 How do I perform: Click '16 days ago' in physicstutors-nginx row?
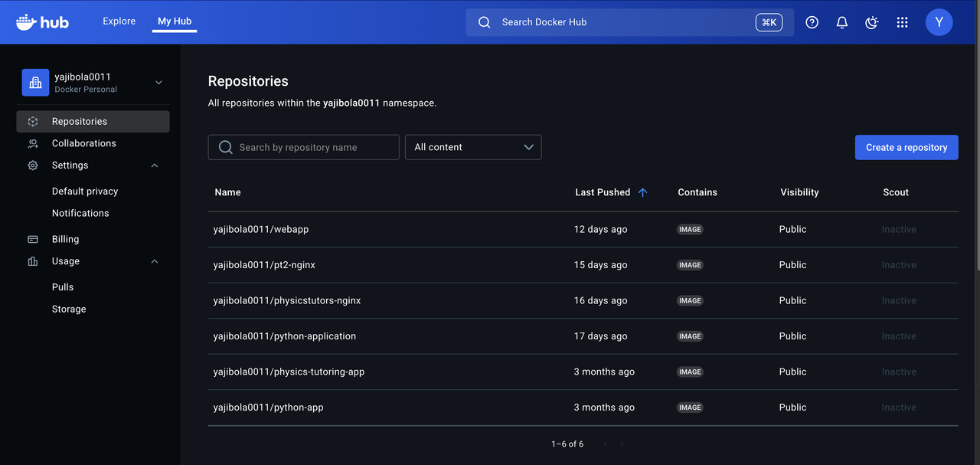pos(601,301)
